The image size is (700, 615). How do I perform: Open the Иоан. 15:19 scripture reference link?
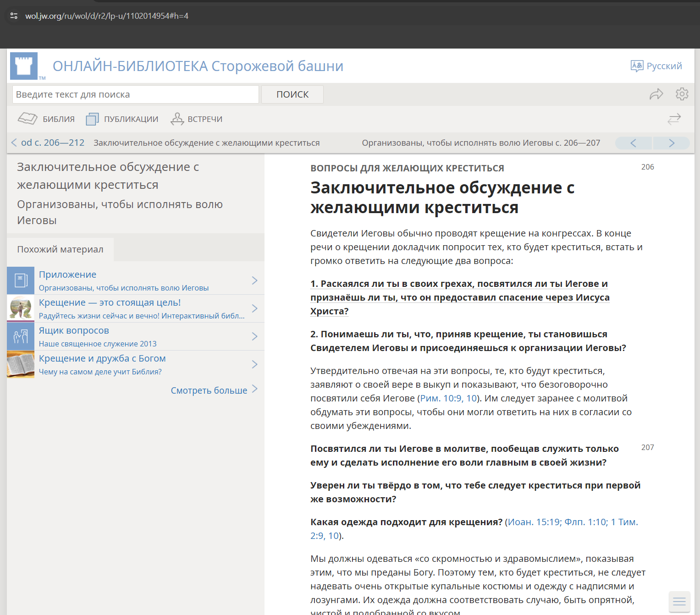(x=534, y=522)
